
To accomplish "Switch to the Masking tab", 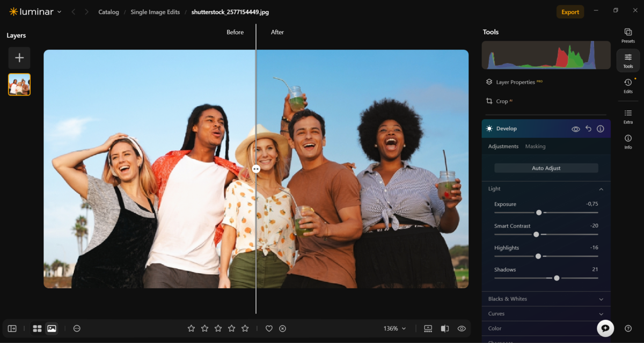I will (x=535, y=146).
